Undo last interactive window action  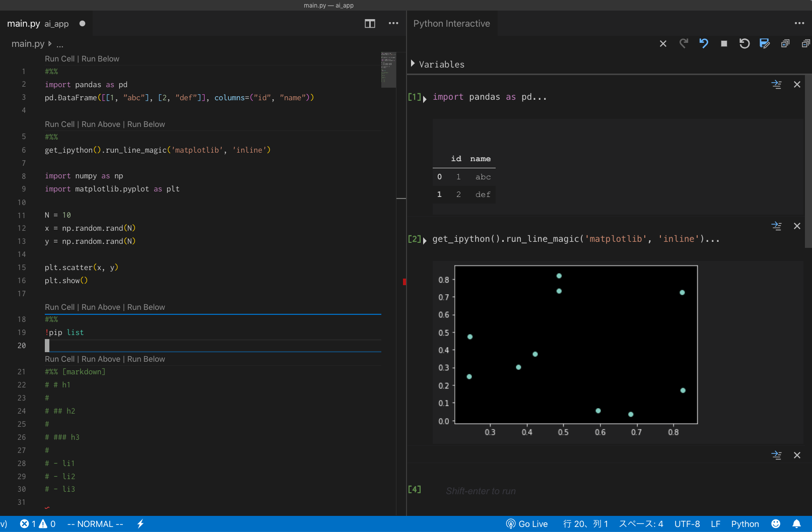pos(704,44)
